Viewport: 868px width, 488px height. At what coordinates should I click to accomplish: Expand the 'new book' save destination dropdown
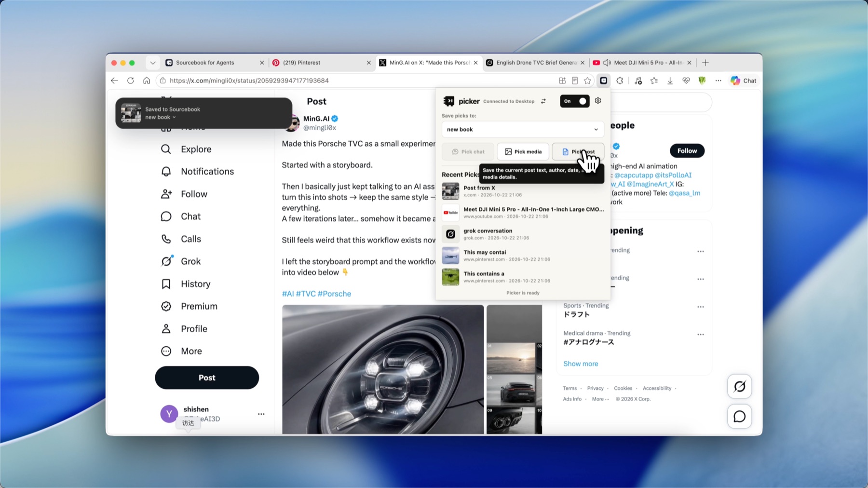[x=523, y=129]
